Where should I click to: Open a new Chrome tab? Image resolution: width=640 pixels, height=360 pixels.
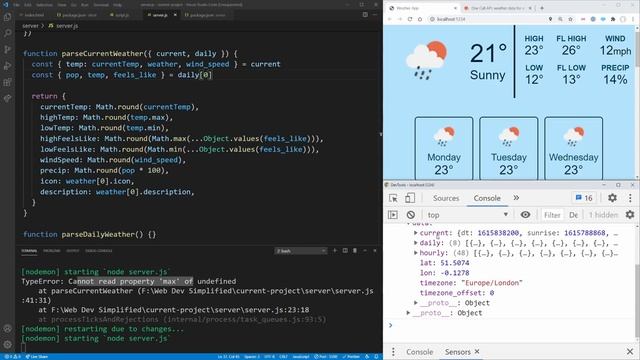(542, 8)
